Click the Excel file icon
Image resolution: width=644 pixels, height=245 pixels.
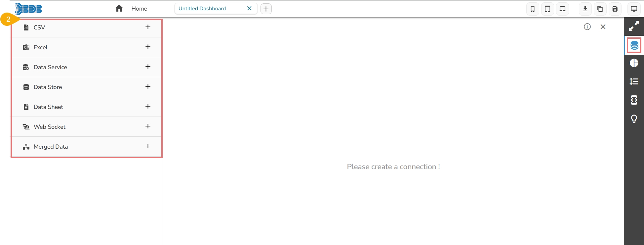click(26, 47)
